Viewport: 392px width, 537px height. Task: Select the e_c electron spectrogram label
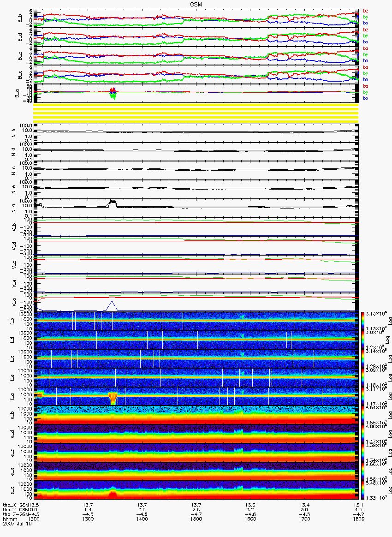(12, 453)
